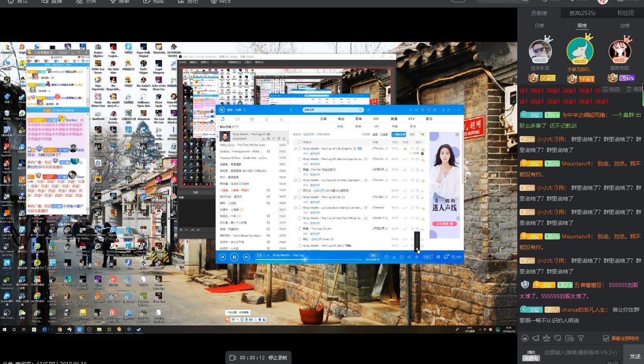The image size is (644, 364).
Task: Click the speaker volume icon in the player bar
Action: point(417,257)
